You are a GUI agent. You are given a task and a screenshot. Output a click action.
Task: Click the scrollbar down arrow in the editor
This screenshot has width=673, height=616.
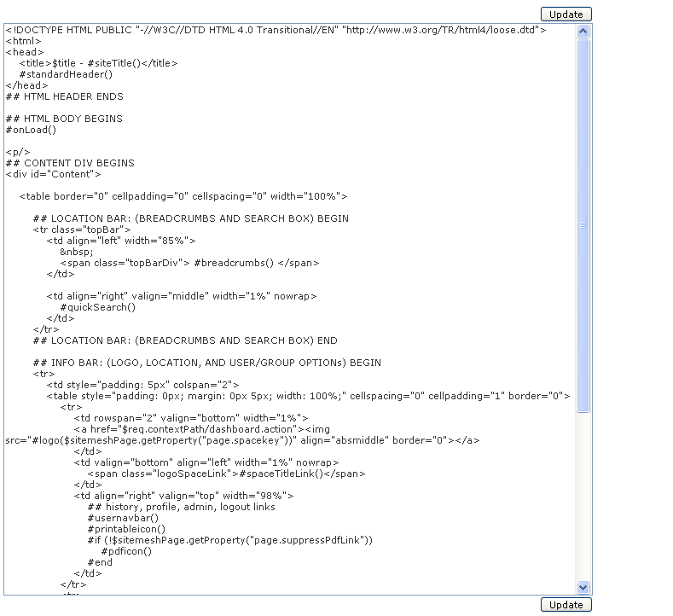(583, 587)
